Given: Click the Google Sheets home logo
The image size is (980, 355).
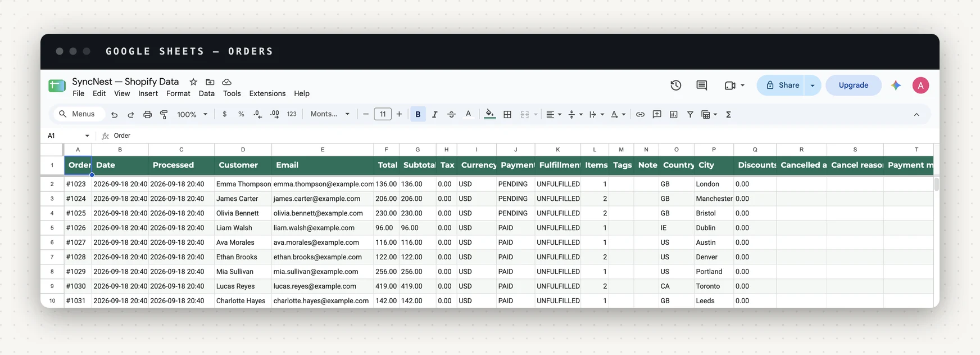Looking at the screenshot, I should point(57,86).
